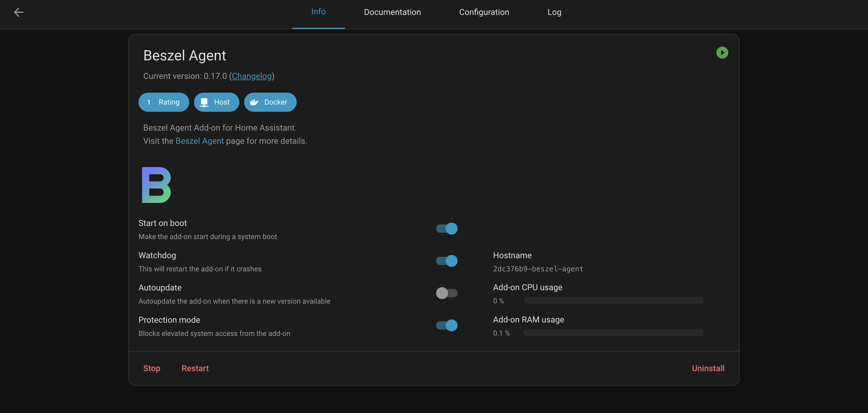Viewport: 868px width, 413px height.
Task: Click the host network icon in Host chip
Action: 204,102
